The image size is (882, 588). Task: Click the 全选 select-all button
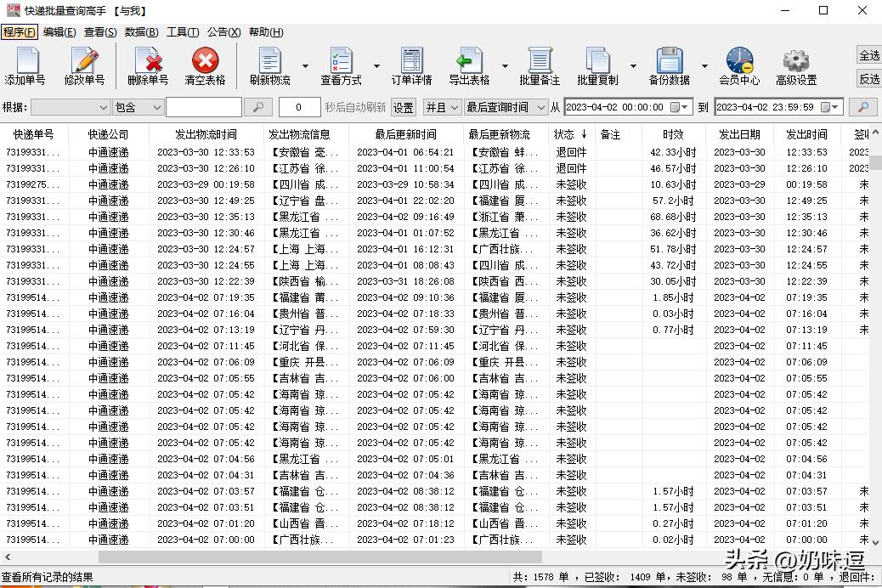[x=868, y=54]
